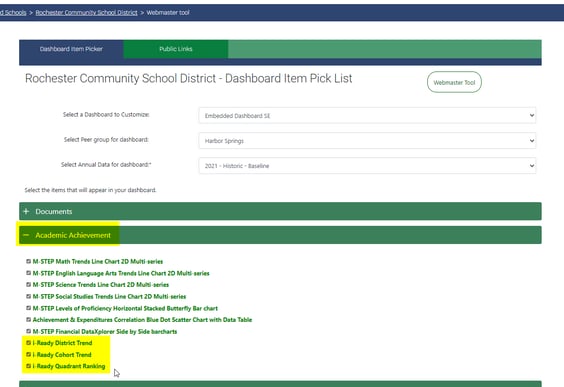Toggle checkbox for i-Ready District Trend
Screen dimensions: 564x387
coord(28,343)
